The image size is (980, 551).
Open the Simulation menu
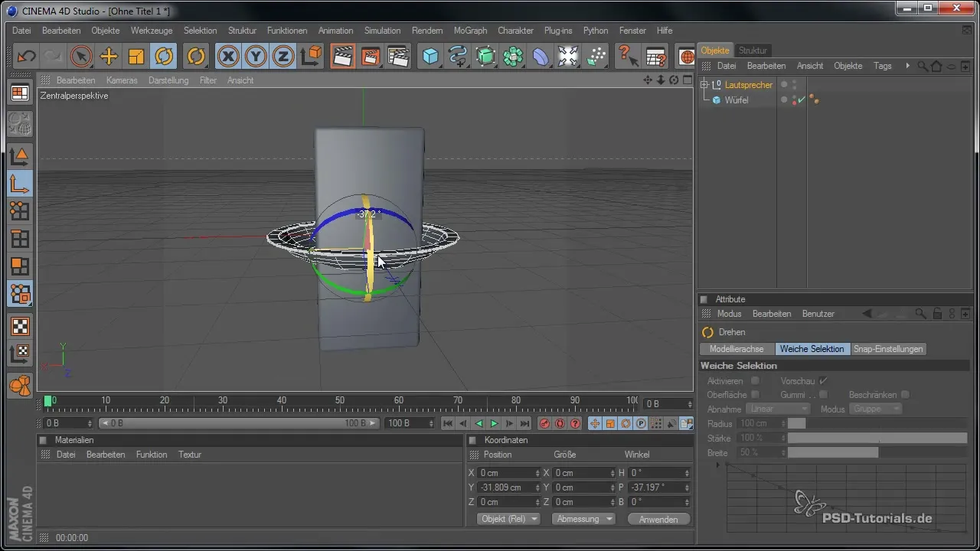click(382, 31)
